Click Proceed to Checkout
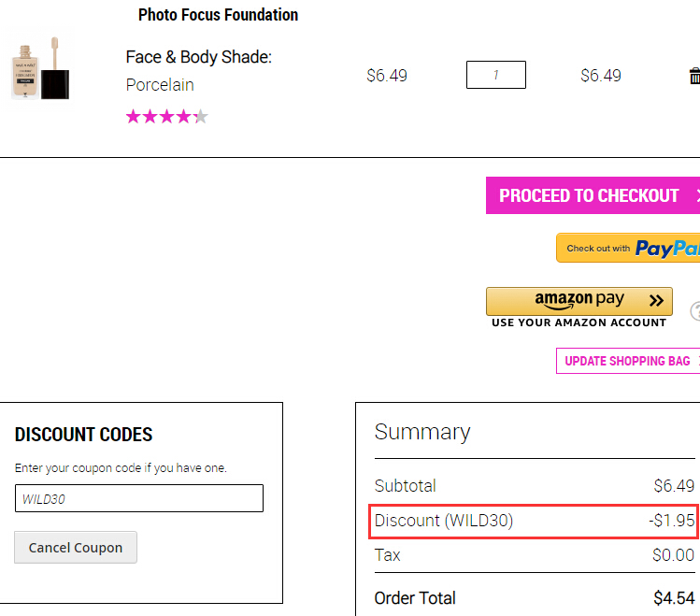 coord(593,195)
